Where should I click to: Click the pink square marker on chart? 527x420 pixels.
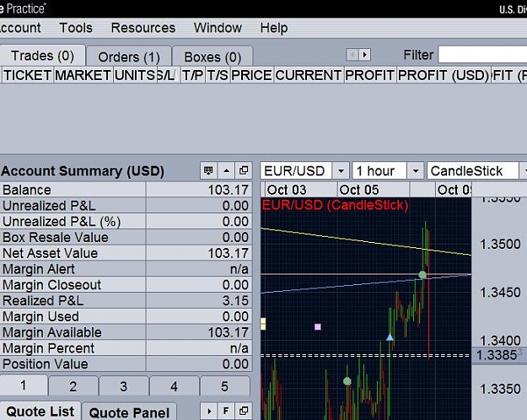tap(318, 326)
